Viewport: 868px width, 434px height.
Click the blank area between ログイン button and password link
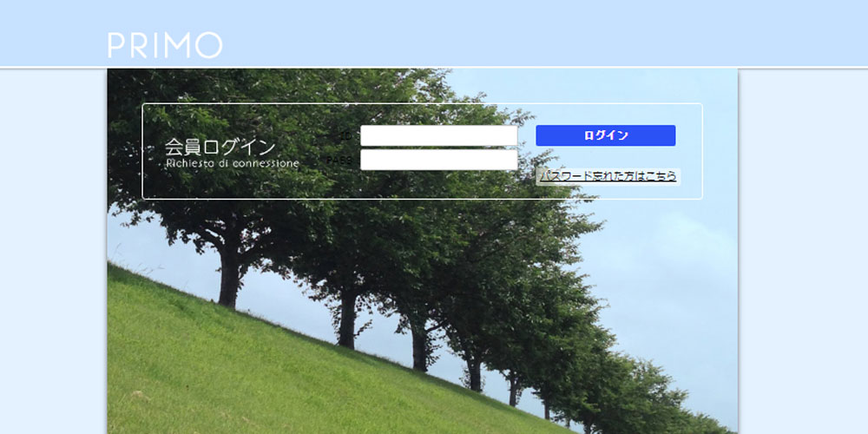(x=605, y=157)
